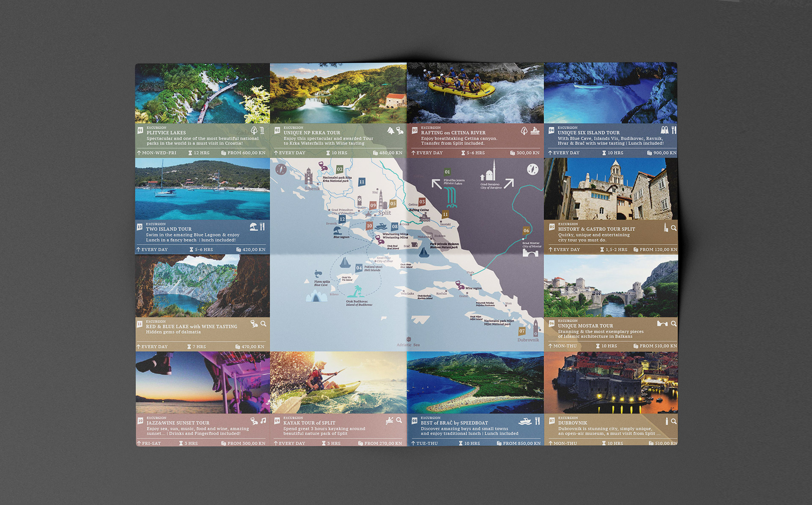Click the snorkel mask icon above Plava špilja

pos(318,274)
